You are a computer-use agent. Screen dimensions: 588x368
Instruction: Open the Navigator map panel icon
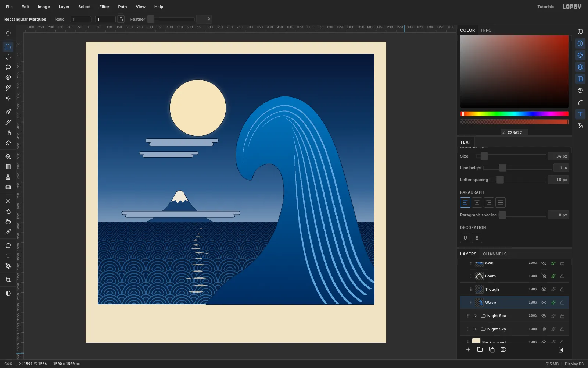click(580, 32)
